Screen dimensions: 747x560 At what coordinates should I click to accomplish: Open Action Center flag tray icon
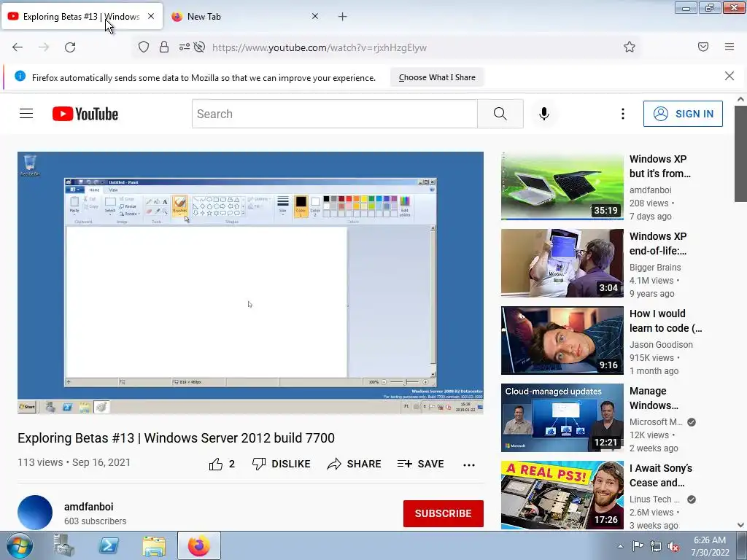[638, 546]
